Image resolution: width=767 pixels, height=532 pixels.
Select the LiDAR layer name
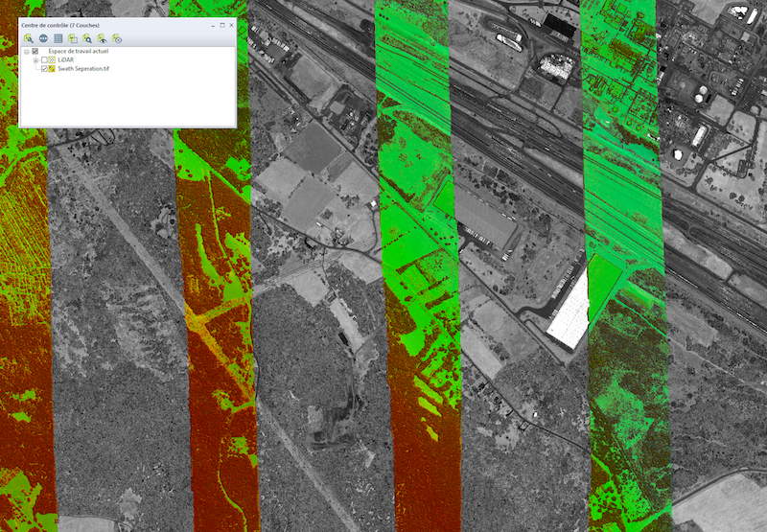[65, 59]
